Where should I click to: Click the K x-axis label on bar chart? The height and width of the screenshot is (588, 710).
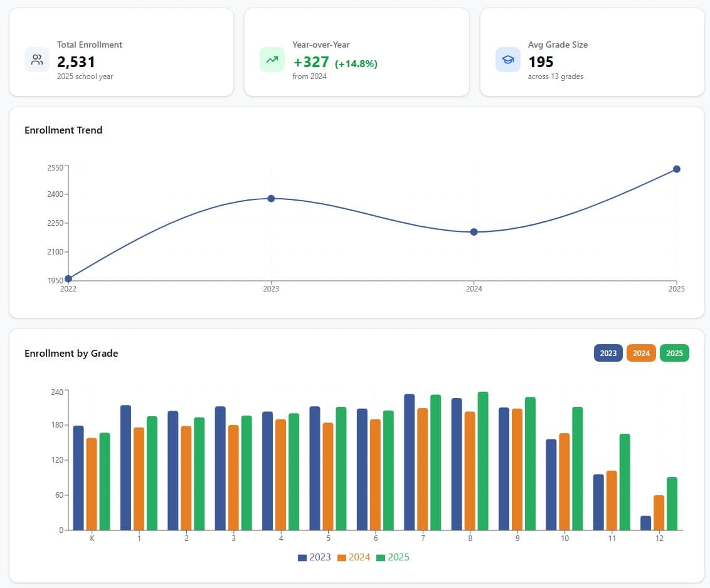tap(92, 538)
